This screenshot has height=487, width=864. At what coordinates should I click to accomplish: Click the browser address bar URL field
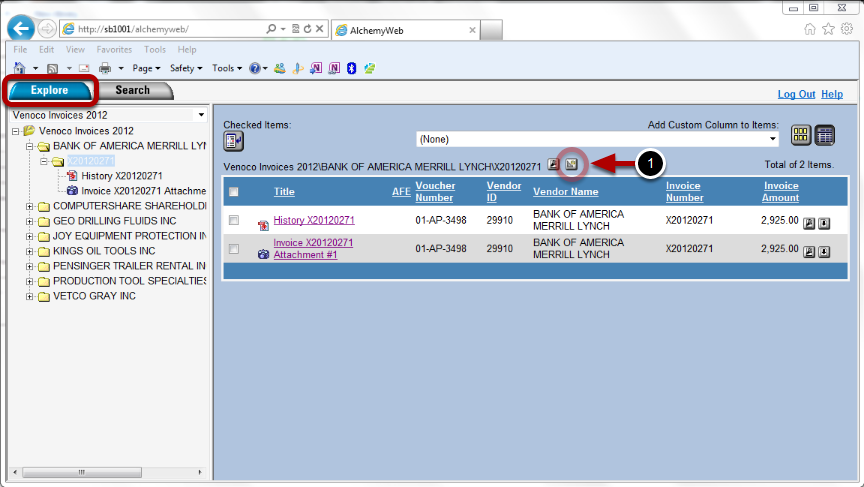(x=170, y=29)
